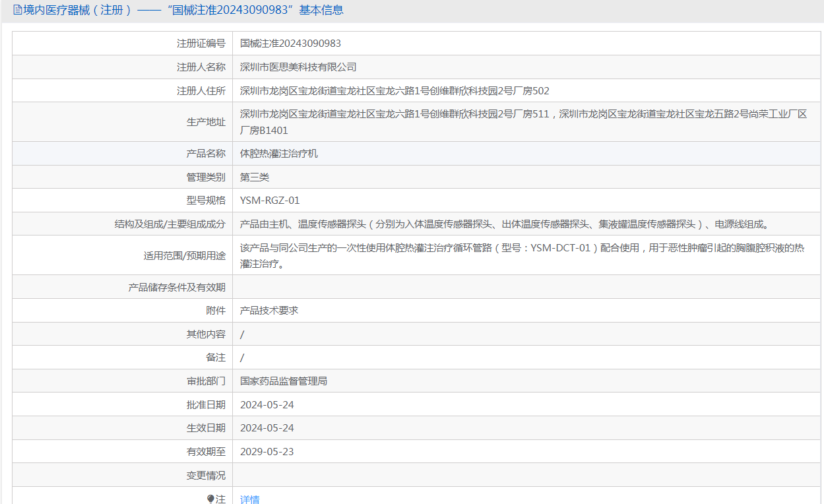Select product name 体腔热灌注治疗机

(x=279, y=154)
